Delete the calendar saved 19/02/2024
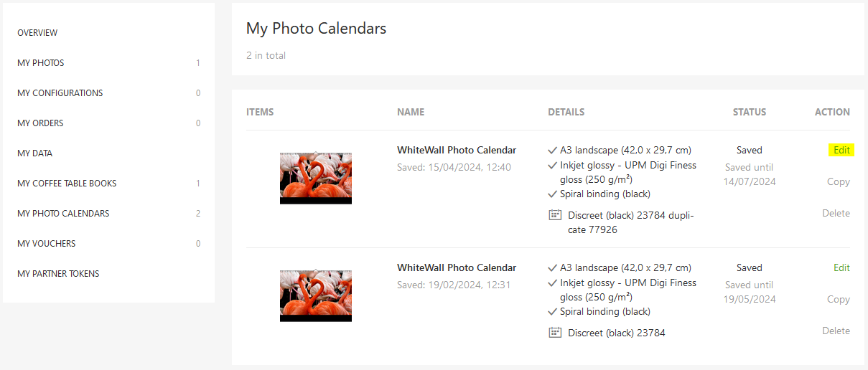868x370 pixels. point(836,331)
